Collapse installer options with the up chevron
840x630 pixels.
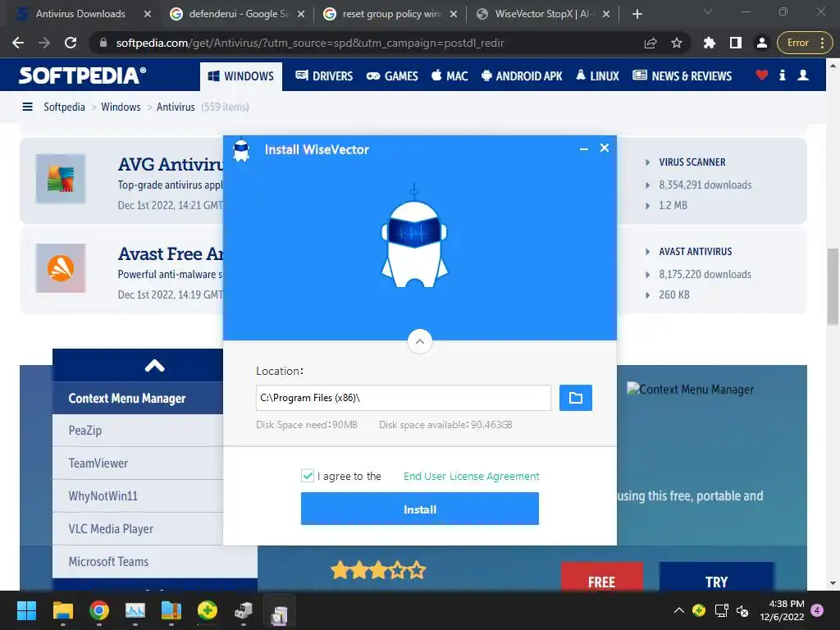click(419, 341)
